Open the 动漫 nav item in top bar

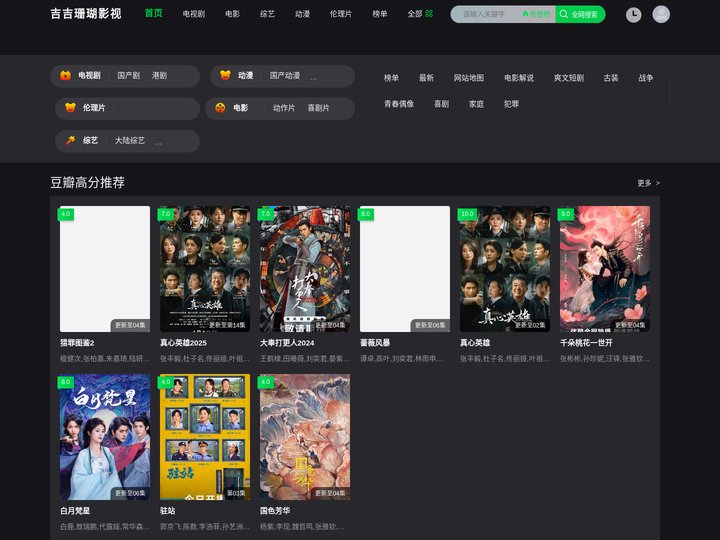[x=302, y=14]
